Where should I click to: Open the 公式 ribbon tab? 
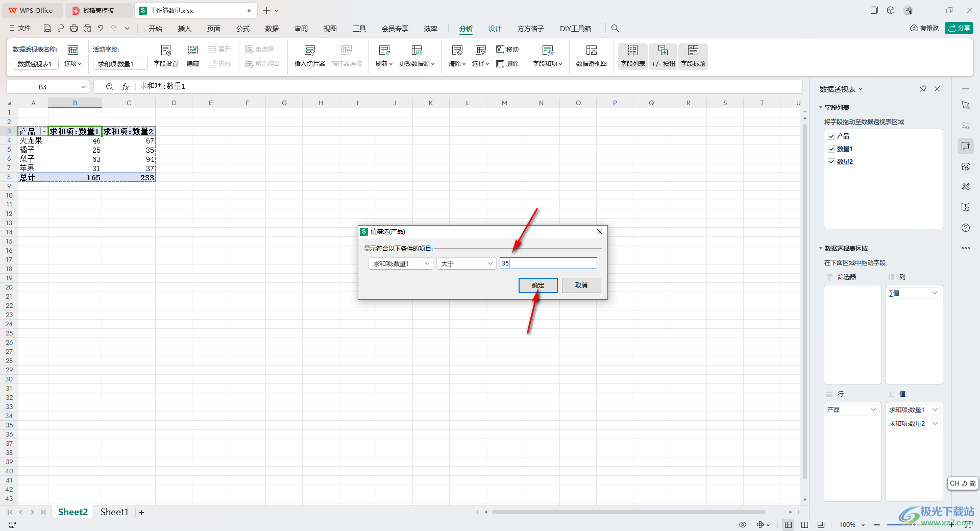tap(243, 29)
